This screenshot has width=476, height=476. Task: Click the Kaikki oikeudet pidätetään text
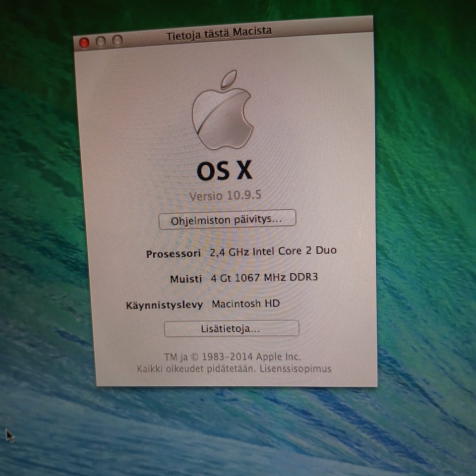(x=196, y=368)
